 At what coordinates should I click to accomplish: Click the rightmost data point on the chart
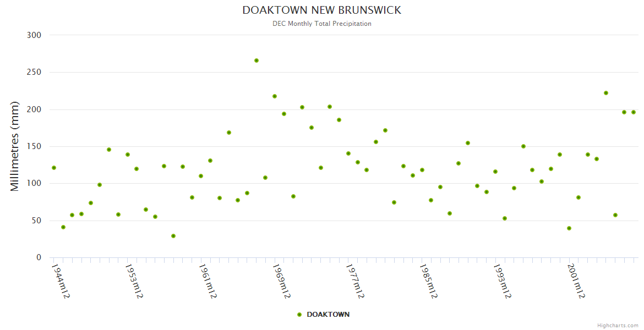[x=634, y=112]
